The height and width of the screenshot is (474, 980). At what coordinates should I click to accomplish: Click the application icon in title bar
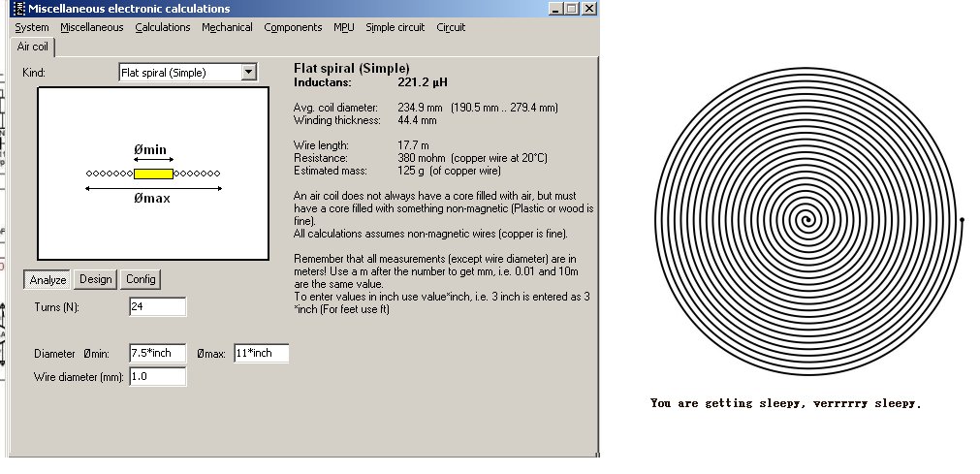point(18,9)
